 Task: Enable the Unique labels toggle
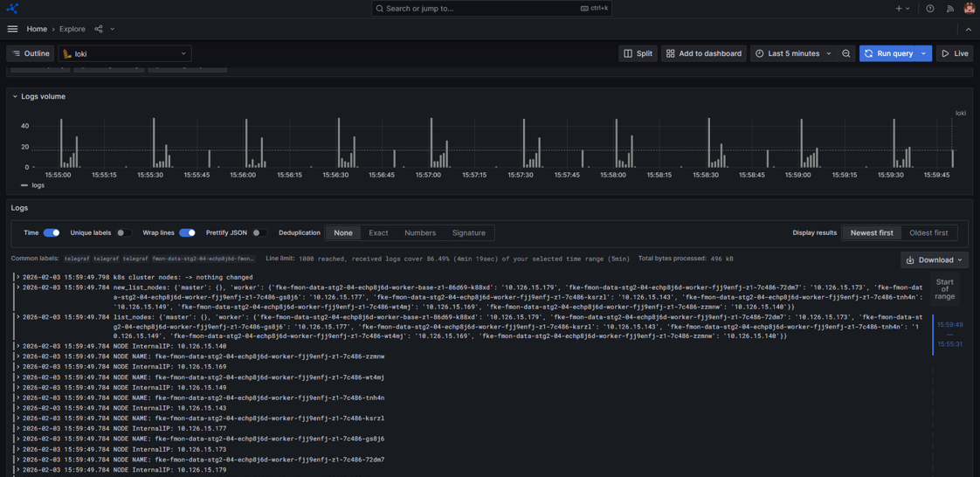click(x=124, y=233)
